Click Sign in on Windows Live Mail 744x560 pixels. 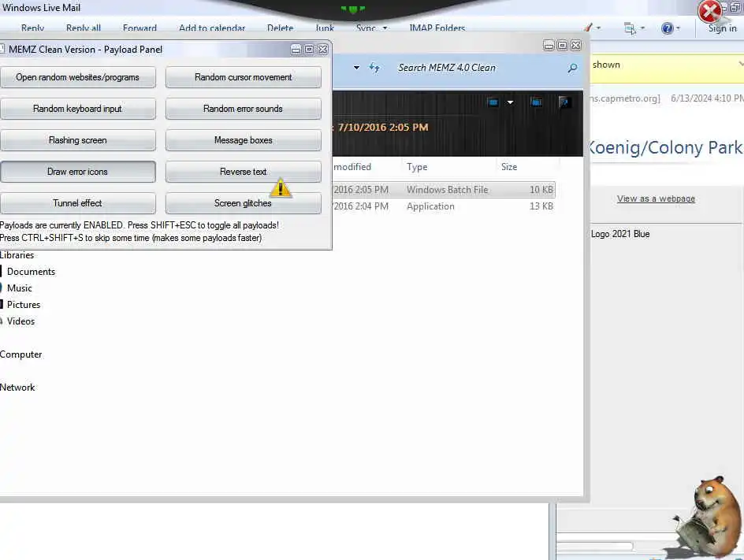722,28
